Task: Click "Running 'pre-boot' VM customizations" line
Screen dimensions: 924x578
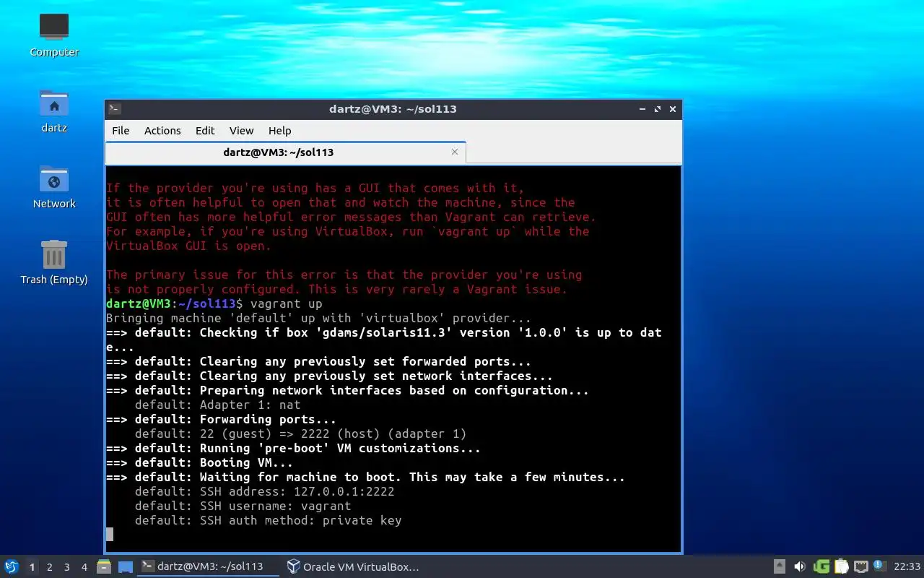Action: [x=293, y=448]
